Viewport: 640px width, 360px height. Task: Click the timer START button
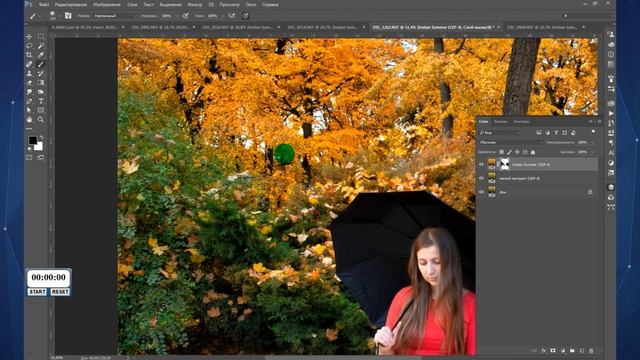tap(37, 292)
